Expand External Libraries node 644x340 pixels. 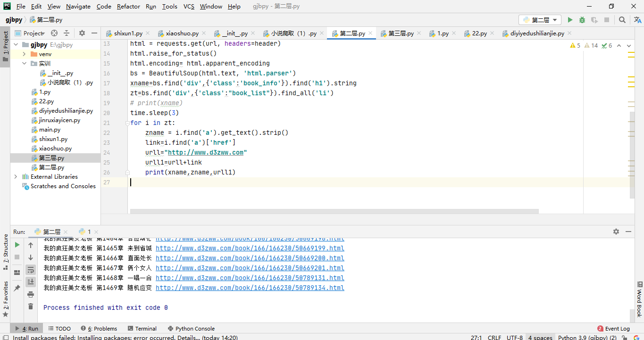[x=16, y=177]
